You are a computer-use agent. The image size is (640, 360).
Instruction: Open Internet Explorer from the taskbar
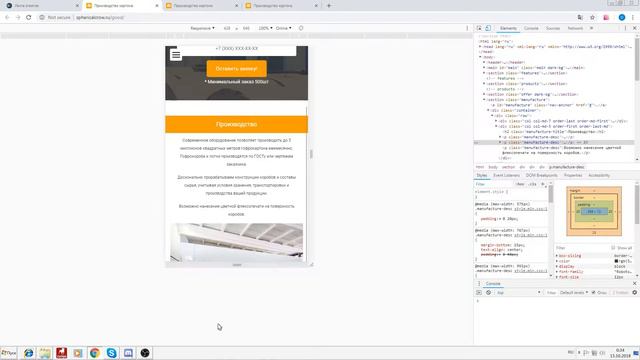(28, 353)
